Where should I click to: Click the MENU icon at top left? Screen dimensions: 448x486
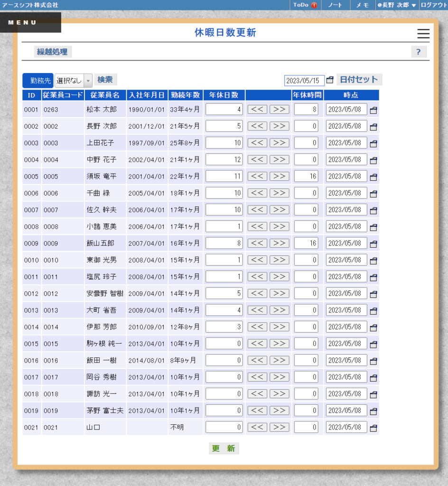23,22
